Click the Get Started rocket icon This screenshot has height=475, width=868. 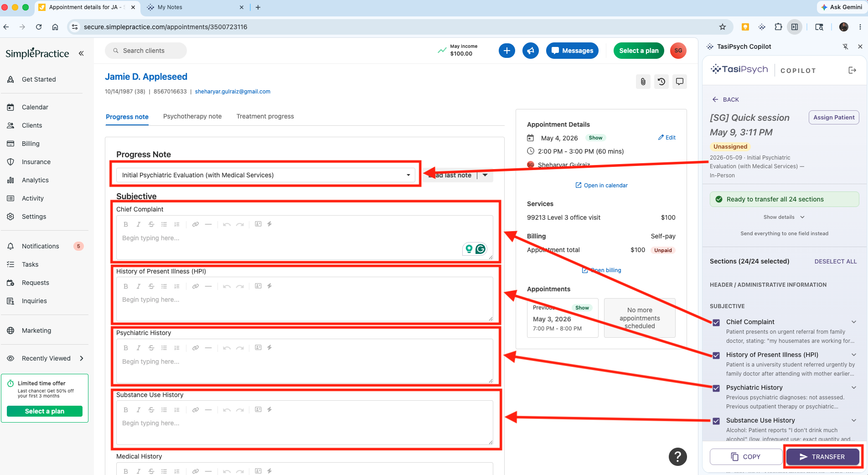tap(10, 79)
